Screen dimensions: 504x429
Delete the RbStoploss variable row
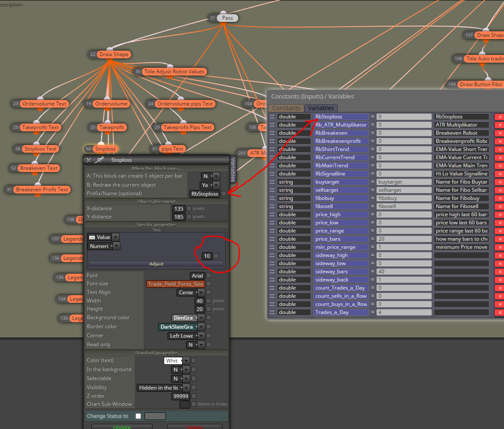pyautogui.click(x=500, y=117)
